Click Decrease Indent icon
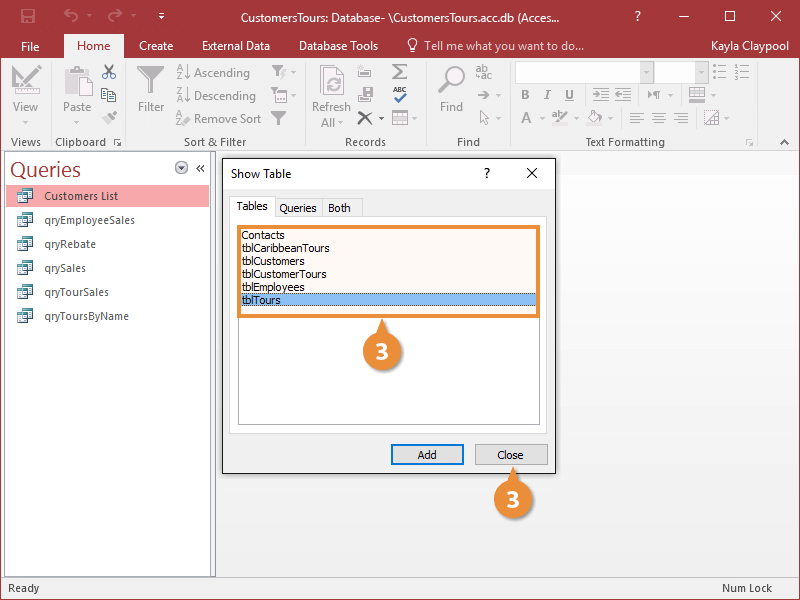This screenshot has width=800, height=600. [623, 95]
